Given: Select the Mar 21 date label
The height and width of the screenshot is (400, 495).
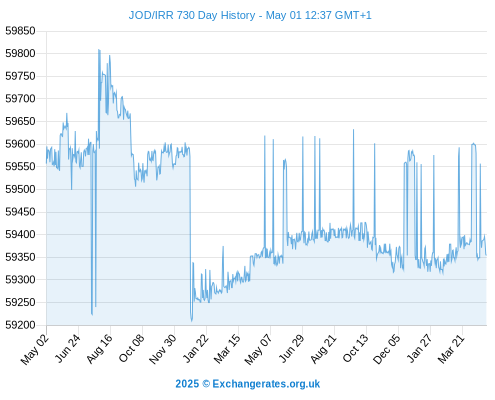Looking at the screenshot, I should pyautogui.click(x=451, y=349).
